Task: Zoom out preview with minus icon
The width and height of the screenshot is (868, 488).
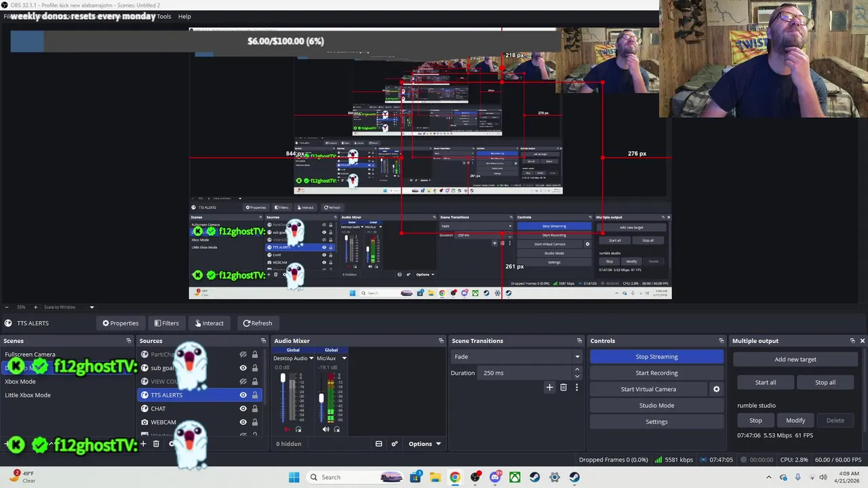Action: [6, 307]
